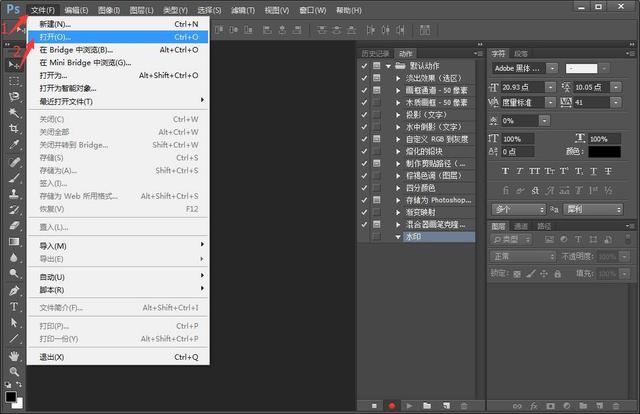This screenshot has width=640, height=414.
Task: Toggle checkmark for 画框通道 action
Action: tap(364, 90)
